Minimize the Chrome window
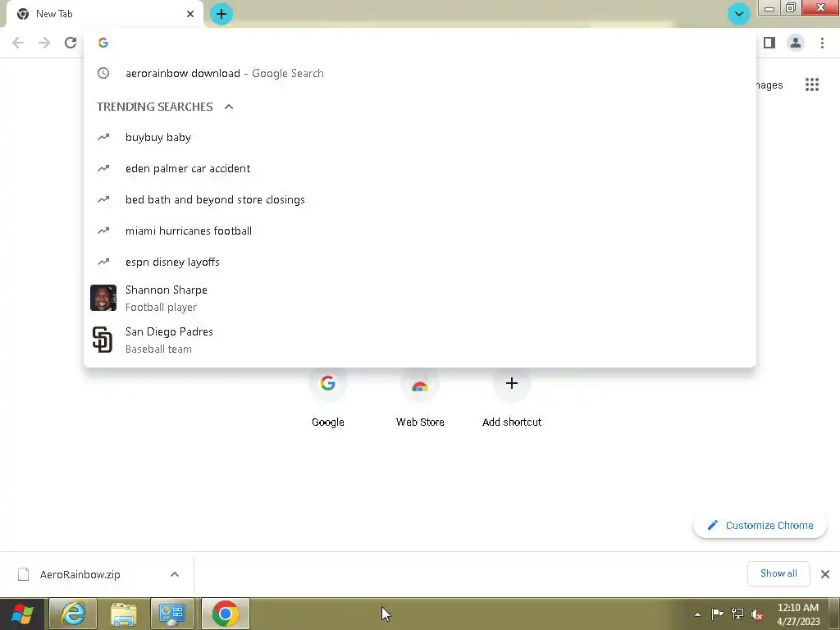The image size is (840, 630). point(769,7)
